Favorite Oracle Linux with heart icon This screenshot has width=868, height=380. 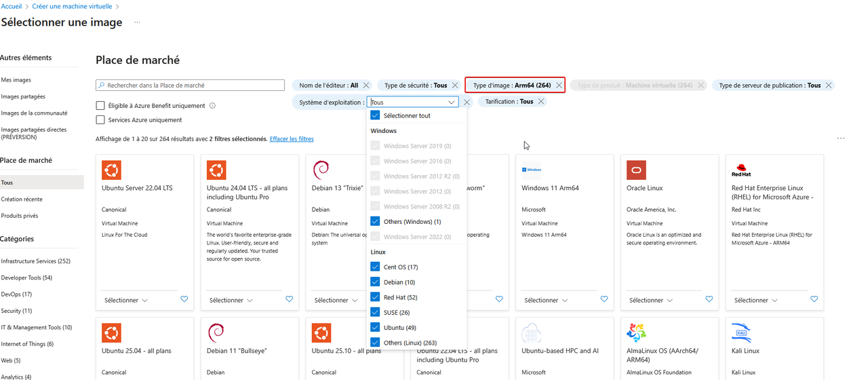(709, 299)
